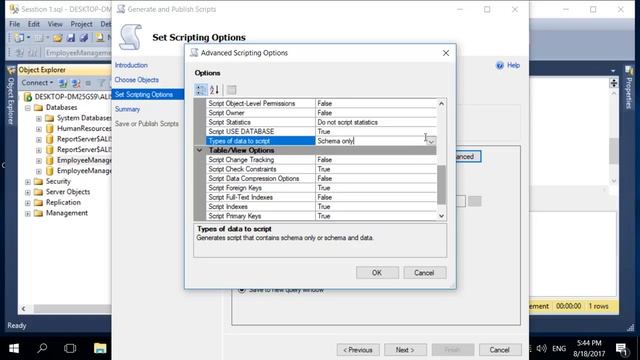640x360 pixels.
Task: Click the Disconnect icon in Object Explorer
Action: [76, 83]
